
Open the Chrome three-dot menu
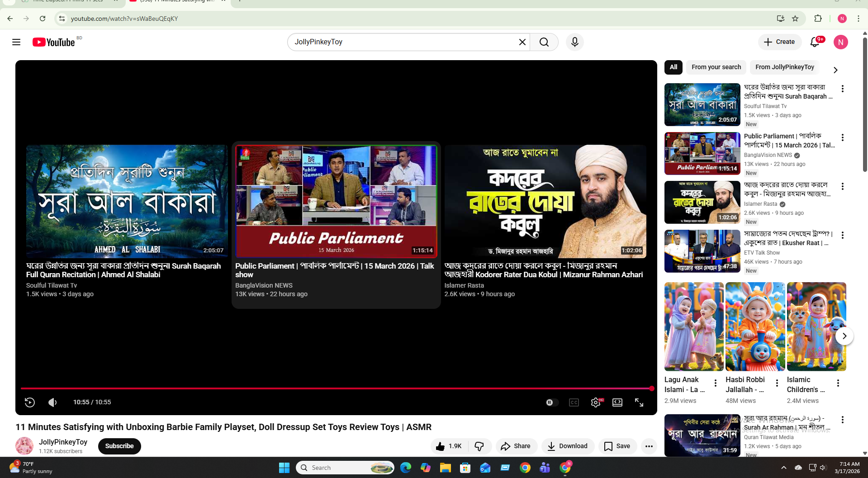pos(858,19)
